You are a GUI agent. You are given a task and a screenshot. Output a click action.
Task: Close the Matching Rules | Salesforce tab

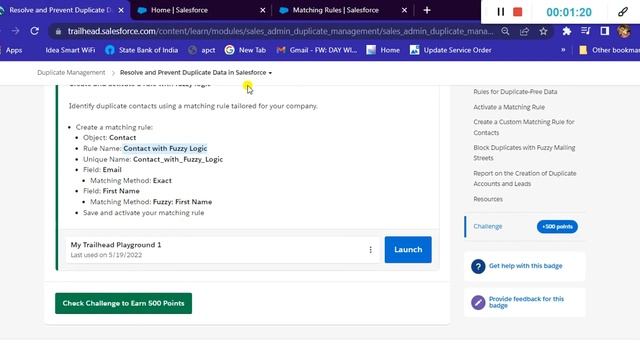(404, 10)
